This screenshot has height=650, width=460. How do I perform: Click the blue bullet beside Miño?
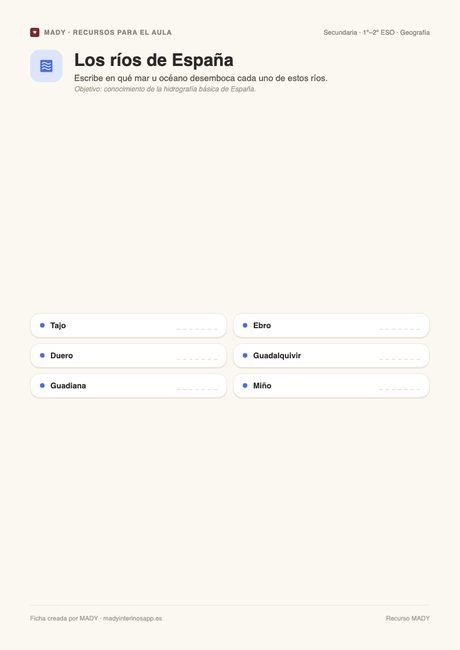245,386
